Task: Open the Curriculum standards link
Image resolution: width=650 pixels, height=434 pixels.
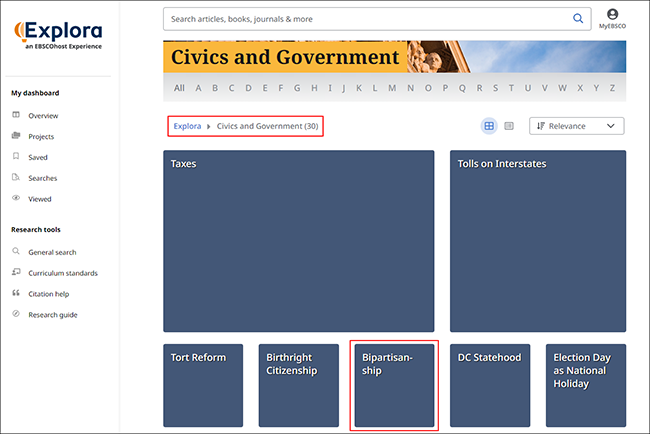Action: tap(63, 273)
